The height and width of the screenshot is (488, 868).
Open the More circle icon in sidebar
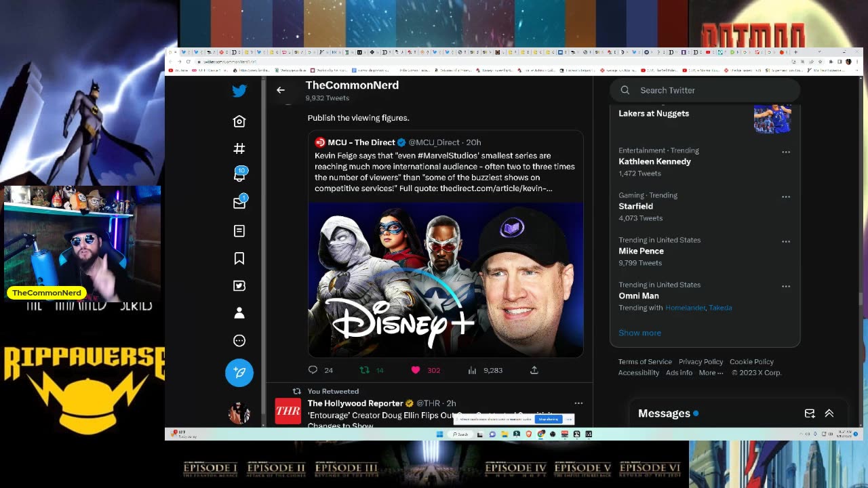click(x=239, y=341)
